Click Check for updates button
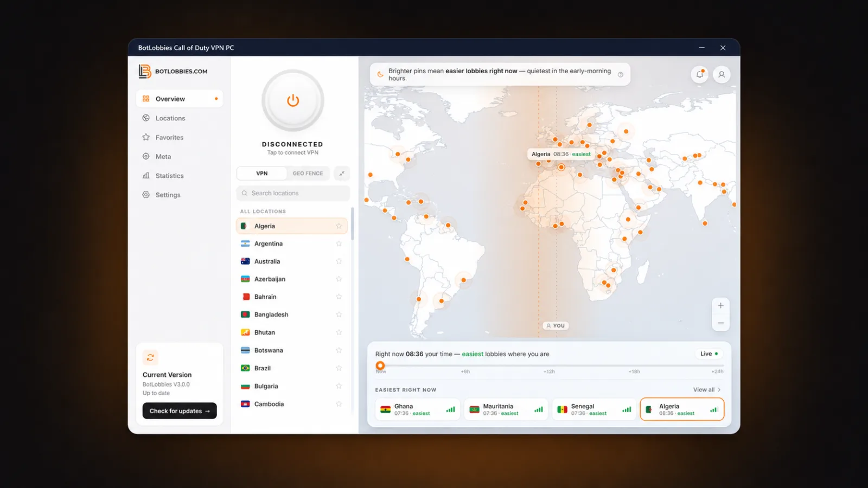The height and width of the screenshot is (488, 868). pyautogui.click(x=180, y=410)
